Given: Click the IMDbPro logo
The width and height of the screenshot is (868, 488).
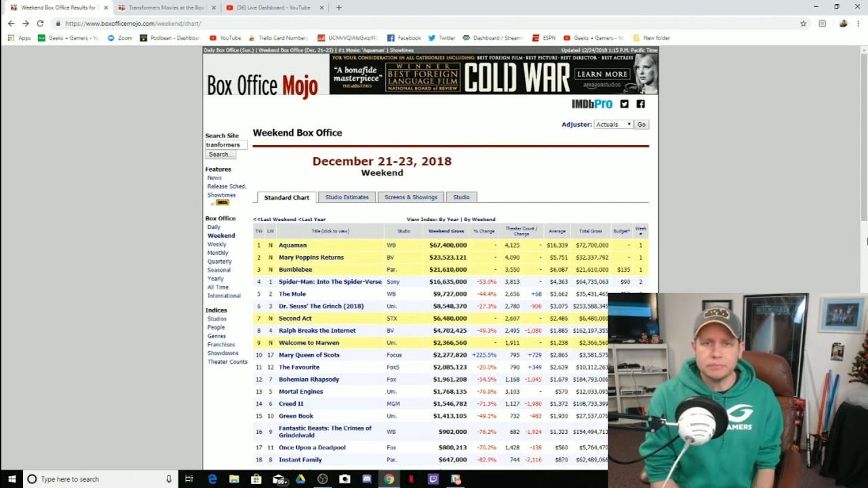Looking at the screenshot, I should pos(592,104).
